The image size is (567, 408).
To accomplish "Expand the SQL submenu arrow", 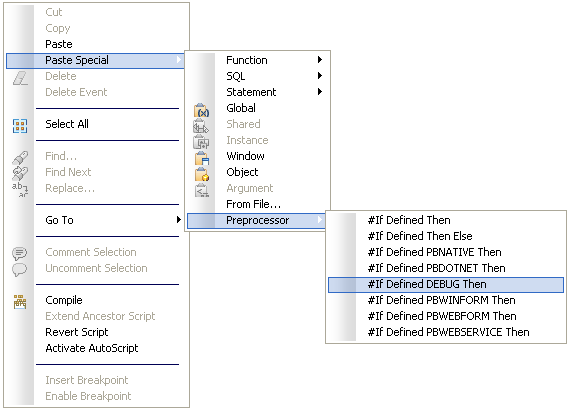I will 320,76.
